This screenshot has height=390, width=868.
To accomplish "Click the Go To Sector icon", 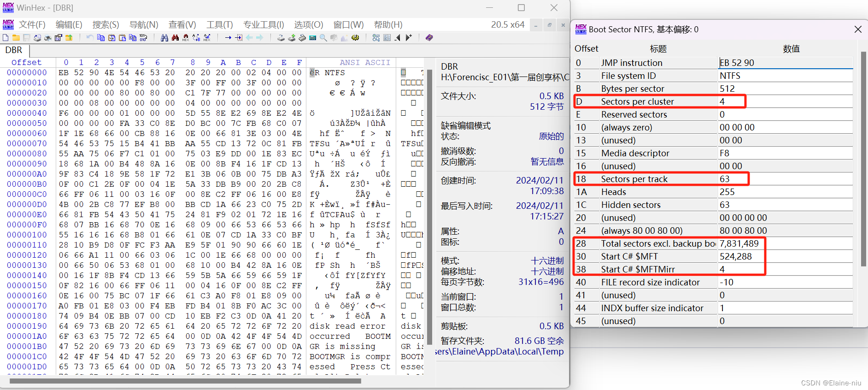I will pos(239,38).
